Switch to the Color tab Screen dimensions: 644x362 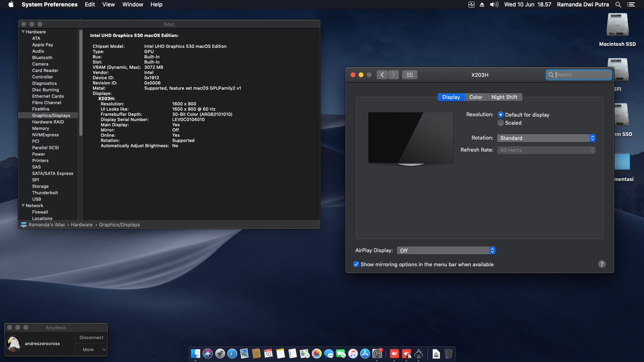475,97
